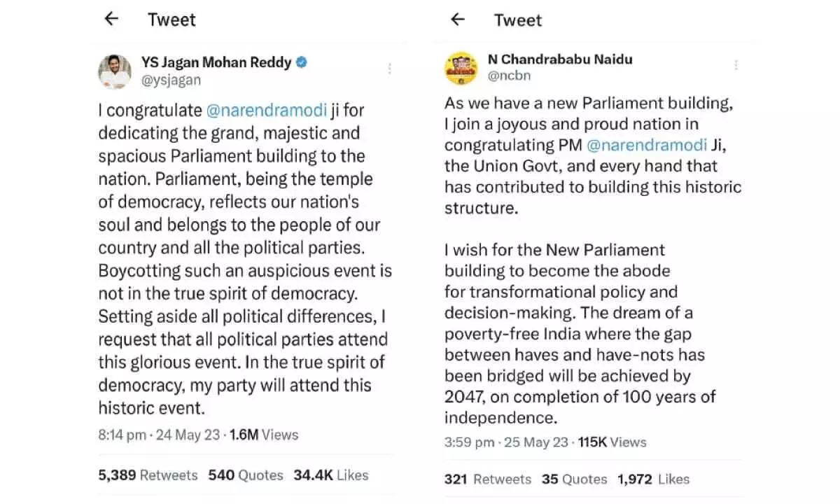Open the @ysjagan handle
The width and height of the screenshot is (840, 504).
point(171,80)
